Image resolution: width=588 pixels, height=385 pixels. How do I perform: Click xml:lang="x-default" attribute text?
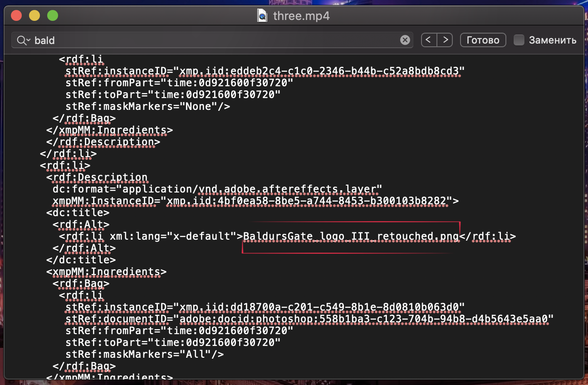point(174,236)
